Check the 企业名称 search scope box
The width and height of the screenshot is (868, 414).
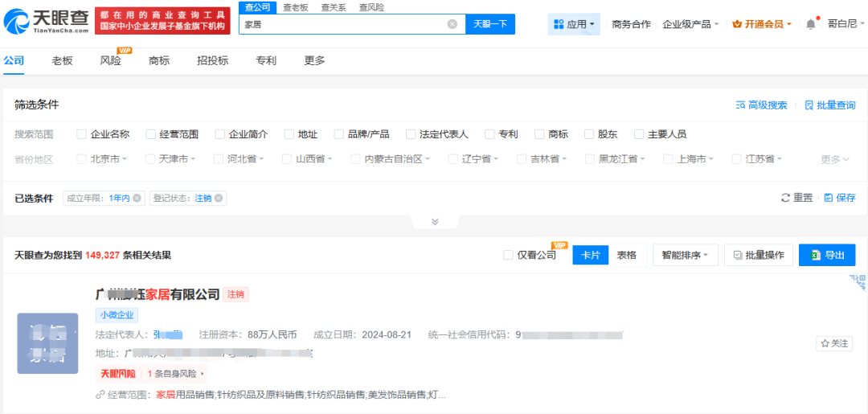coord(82,134)
